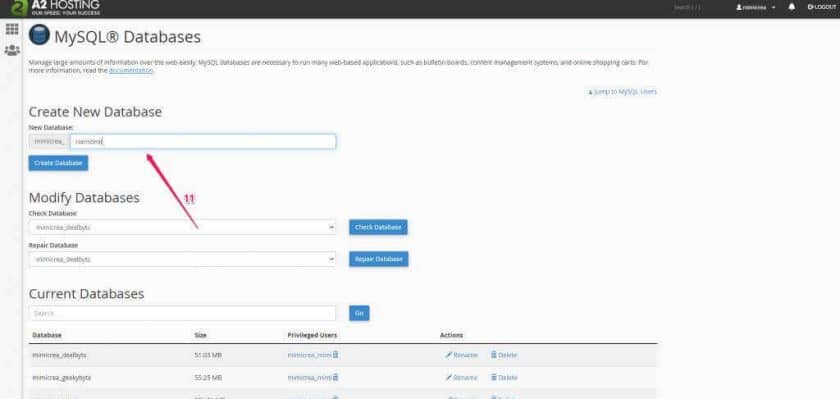Click the MySQL database cylinder icon
Viewport: 840px width, 399px height.
[39, 35]
